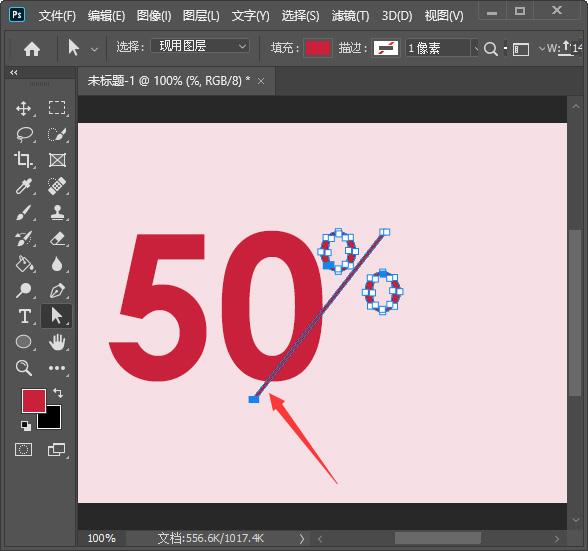588x551 pixels.
Task: Select the Ellipse shape tool
Action: (x=24, y=342)
